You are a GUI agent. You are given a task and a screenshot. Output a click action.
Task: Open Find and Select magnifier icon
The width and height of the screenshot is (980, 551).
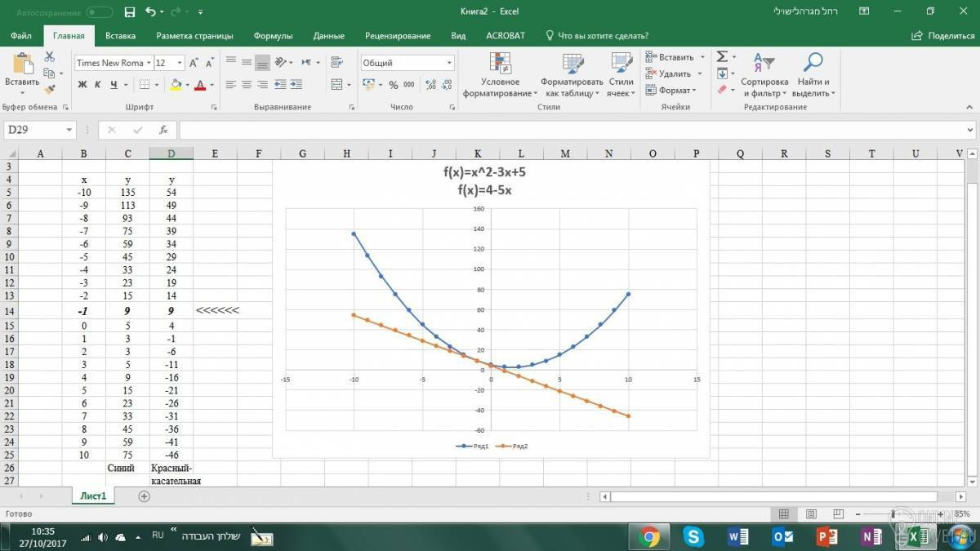pos(813,62)
